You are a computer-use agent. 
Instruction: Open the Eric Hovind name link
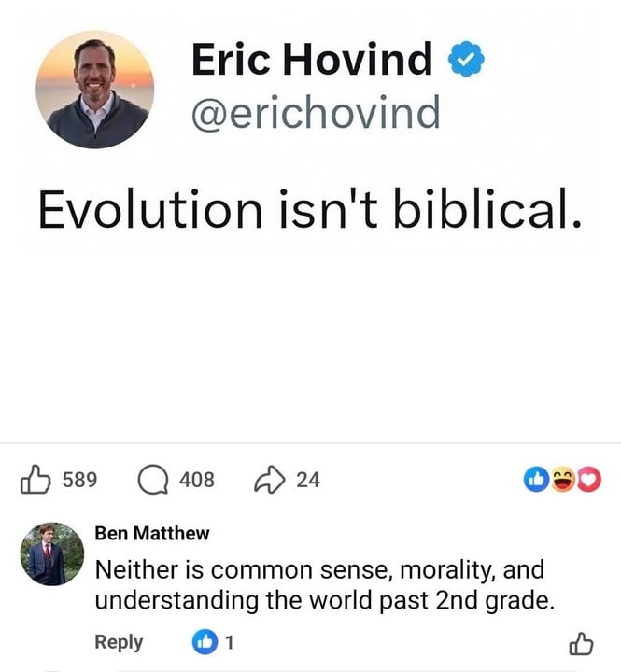(312, 60)
